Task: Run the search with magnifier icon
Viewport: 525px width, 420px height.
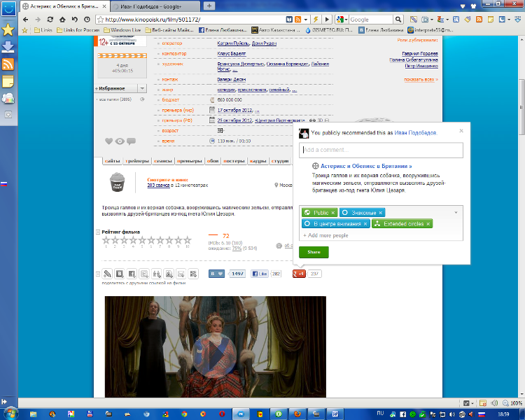Action: (x=398, y=20)
